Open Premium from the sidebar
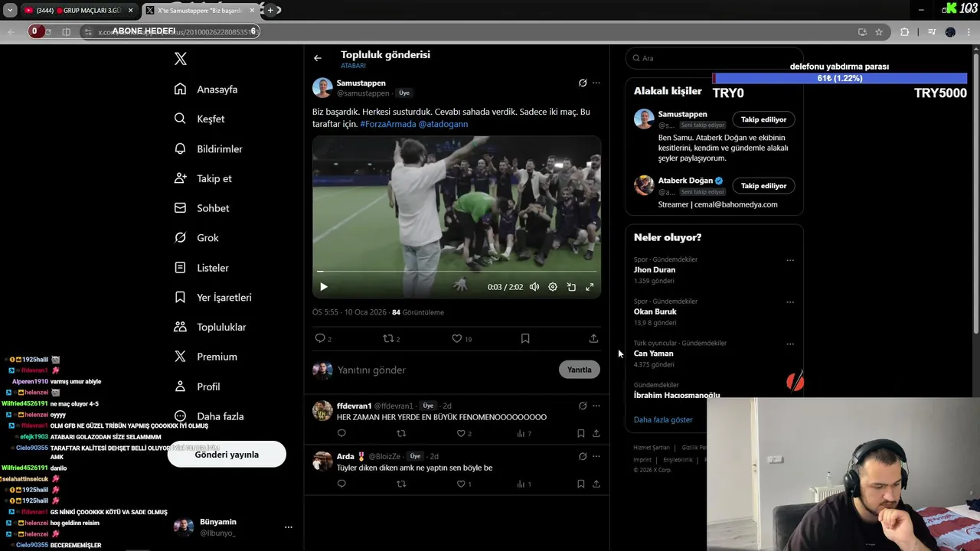Image resolution: width=980 pixels, height=551 pixels. 206,357
